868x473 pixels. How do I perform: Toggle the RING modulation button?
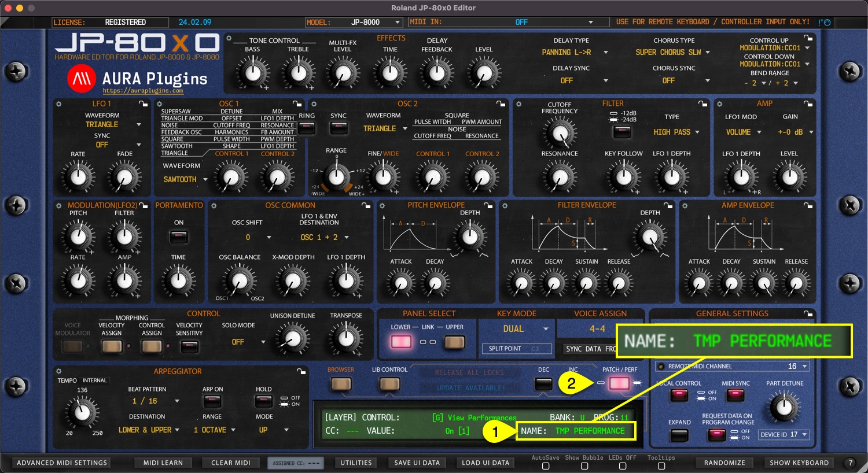pyautogui.click(x=307, y=127)
